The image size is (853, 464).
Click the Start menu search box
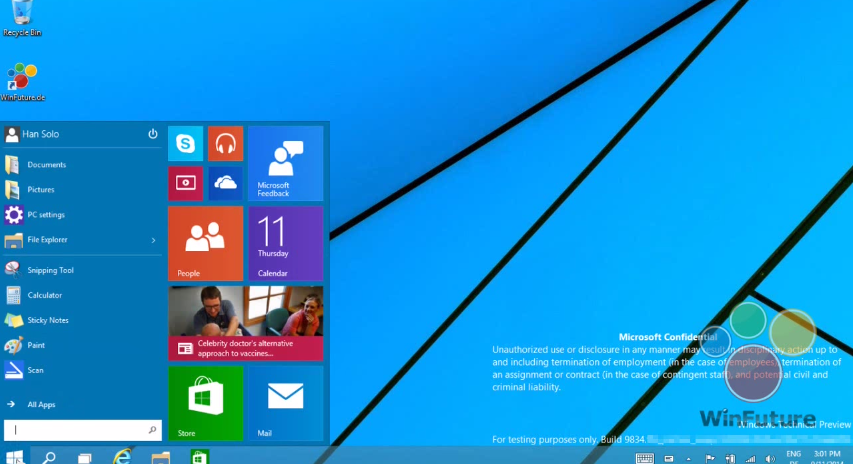[83, 430]
